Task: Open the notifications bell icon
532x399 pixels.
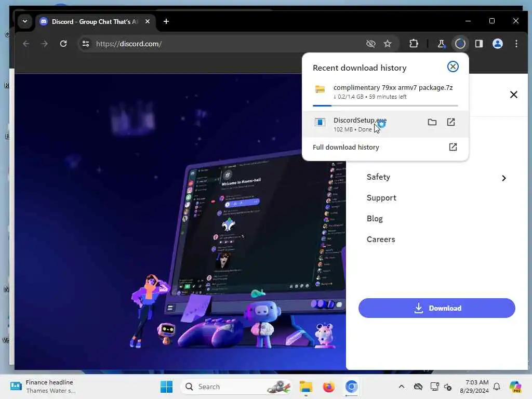Action: [x=496, y=387]
